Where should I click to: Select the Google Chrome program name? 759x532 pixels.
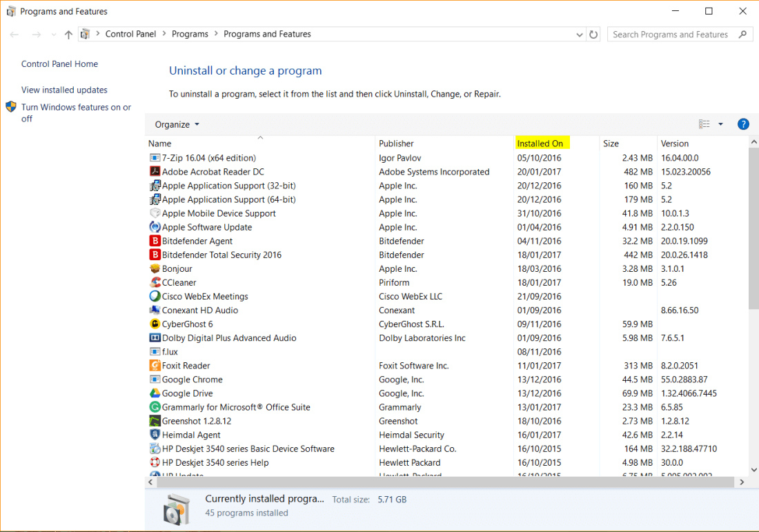pos(193,380)
